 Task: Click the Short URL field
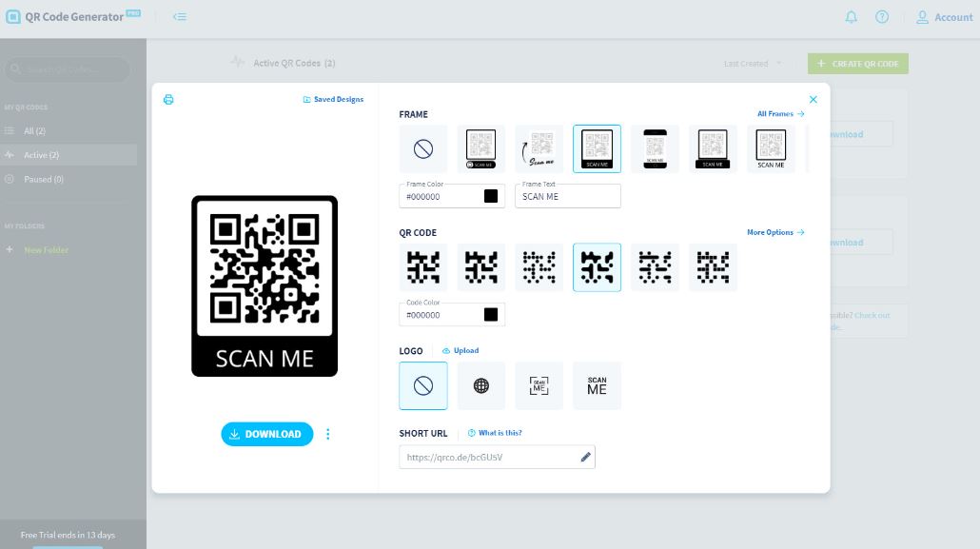pos(497,457)
